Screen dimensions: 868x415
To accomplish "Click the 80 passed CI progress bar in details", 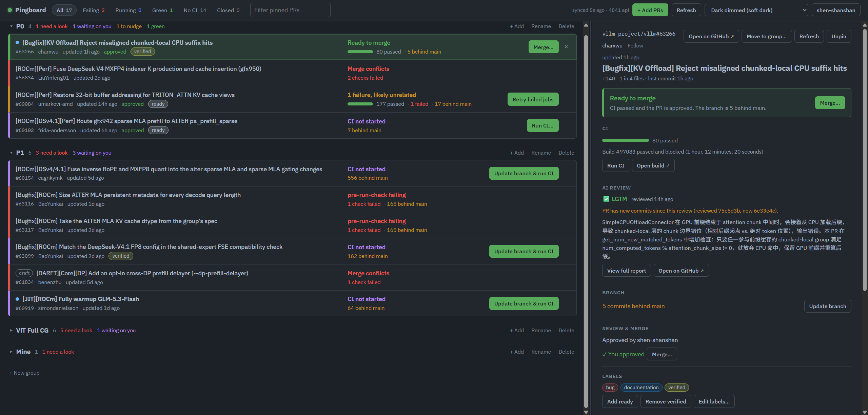I will tap(625, 140).
